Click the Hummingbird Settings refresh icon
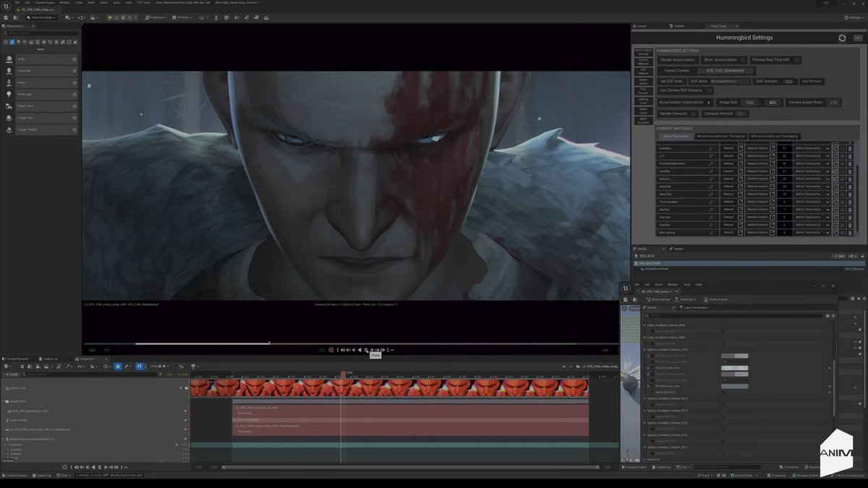Screen dimensions: 868x488 coord(842,38)
